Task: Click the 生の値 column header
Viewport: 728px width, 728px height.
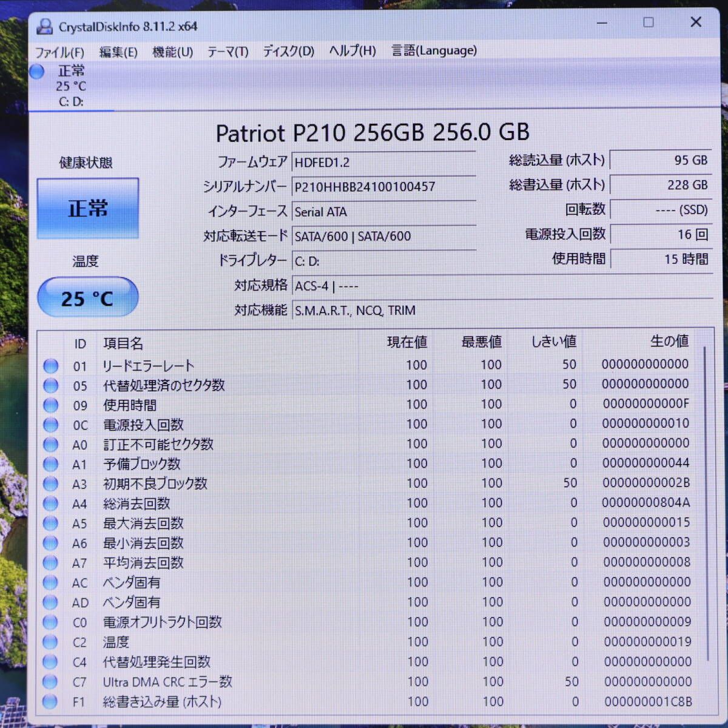Action: coord(670,341)
